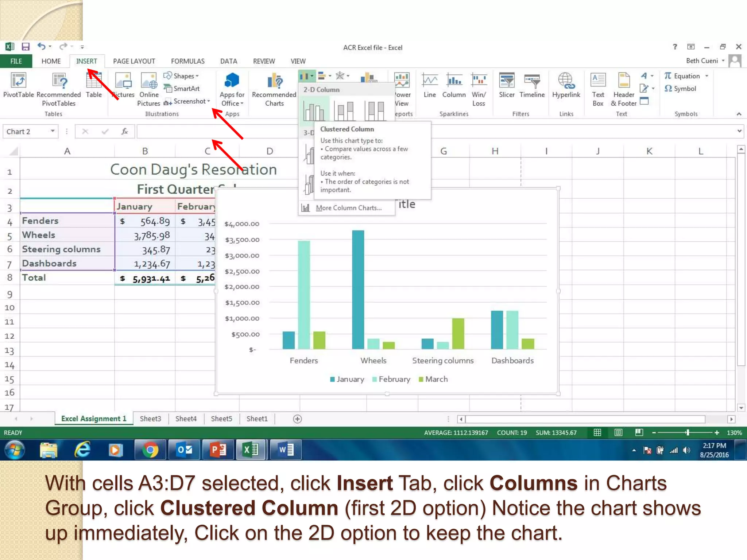747x560 pixels.
Task: Open the Beth Cueni account dropdown
Action: point(723,61)
